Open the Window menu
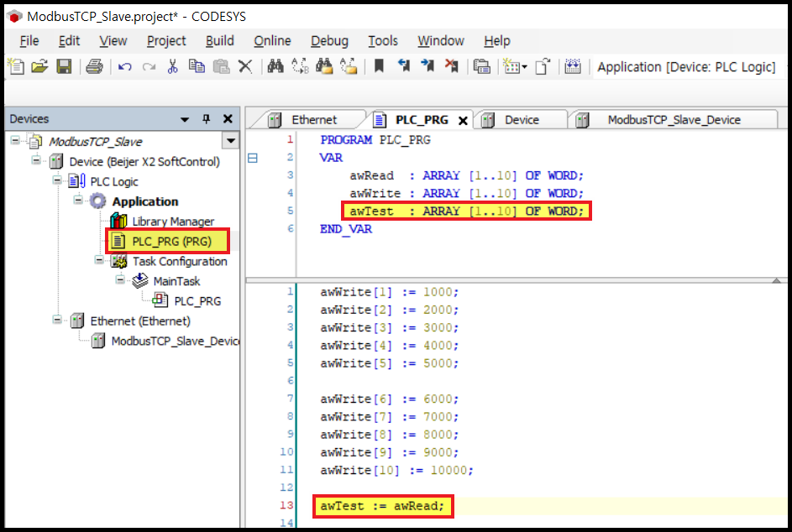792x532 pixels. pos(440,41)
